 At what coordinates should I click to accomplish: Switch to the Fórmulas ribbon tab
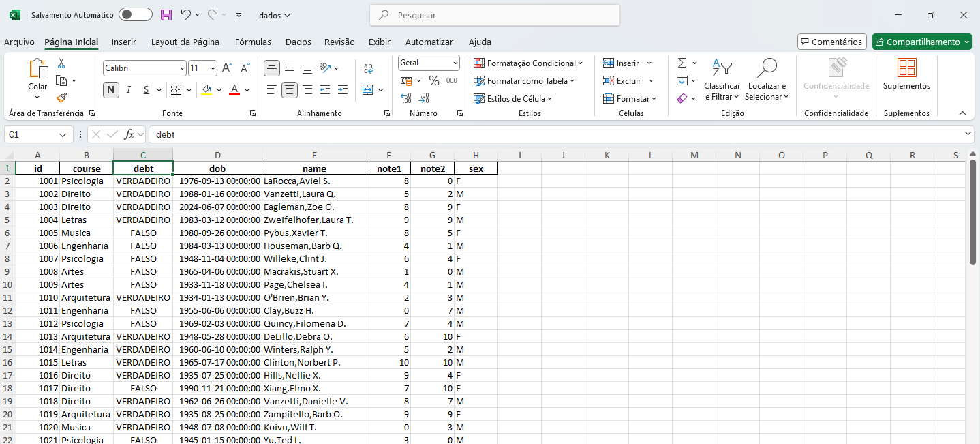[x=253, y=42]
